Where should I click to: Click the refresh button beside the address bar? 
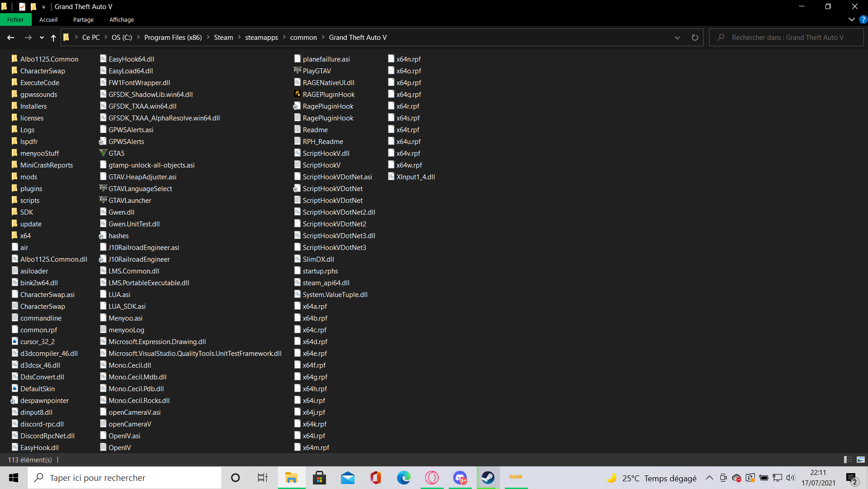point(695,38)
